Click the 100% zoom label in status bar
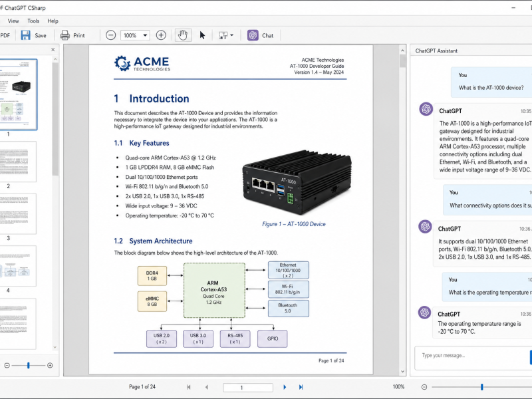Viewport: 532px width, 399px height. point(398,387)
